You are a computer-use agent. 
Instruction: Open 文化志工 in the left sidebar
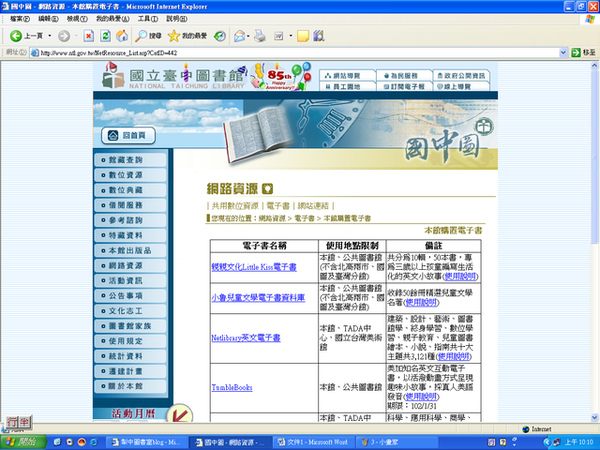tap(130, 311)
